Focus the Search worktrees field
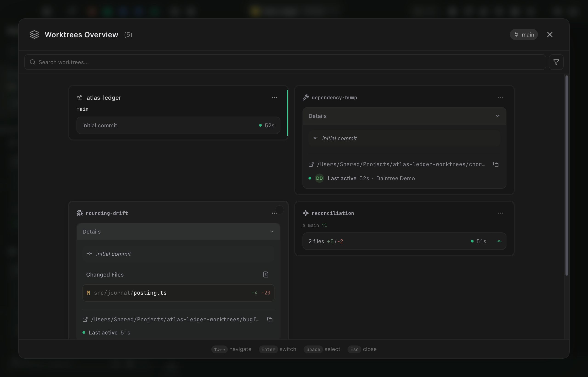This screenshot has width=588, height=377. (285, 62)
